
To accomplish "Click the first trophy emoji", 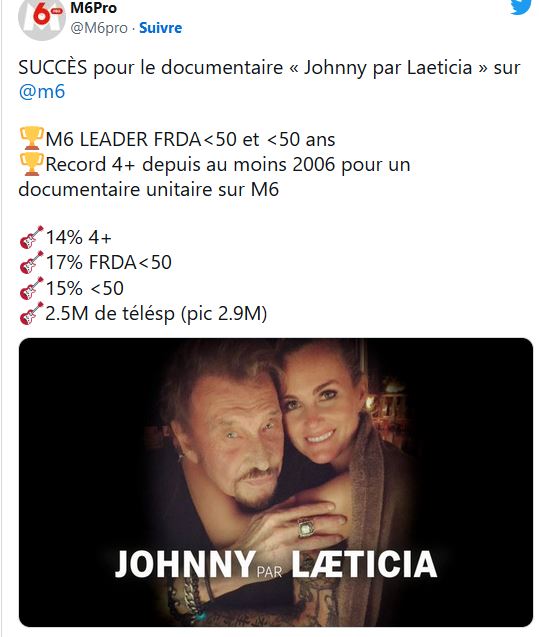I will [32, 139].
